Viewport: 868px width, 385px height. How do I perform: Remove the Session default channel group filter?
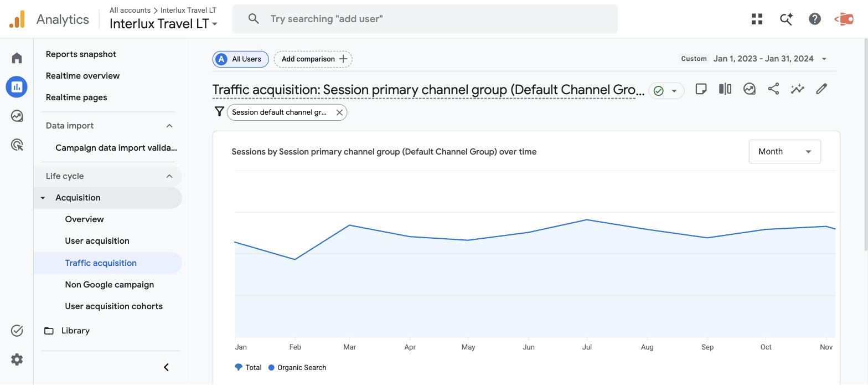pyautogui.click(x=339, y=112)
